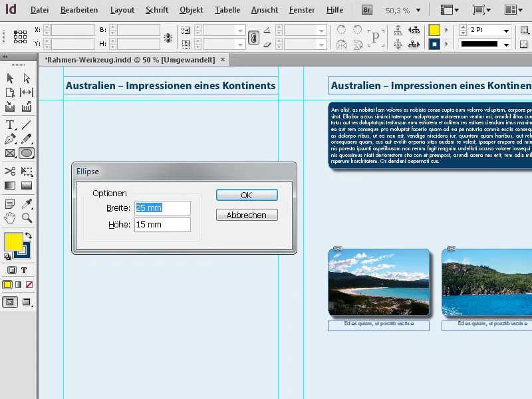This screenshot has width=532, height=399.
Task: Open the Layout menu
Action: tap(122, 10)
